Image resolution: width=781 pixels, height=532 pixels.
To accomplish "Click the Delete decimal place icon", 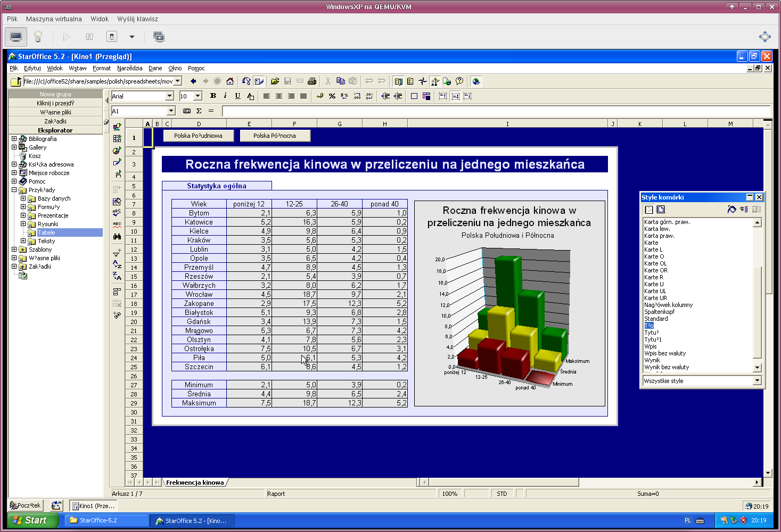I will click(x=369, y=96).
